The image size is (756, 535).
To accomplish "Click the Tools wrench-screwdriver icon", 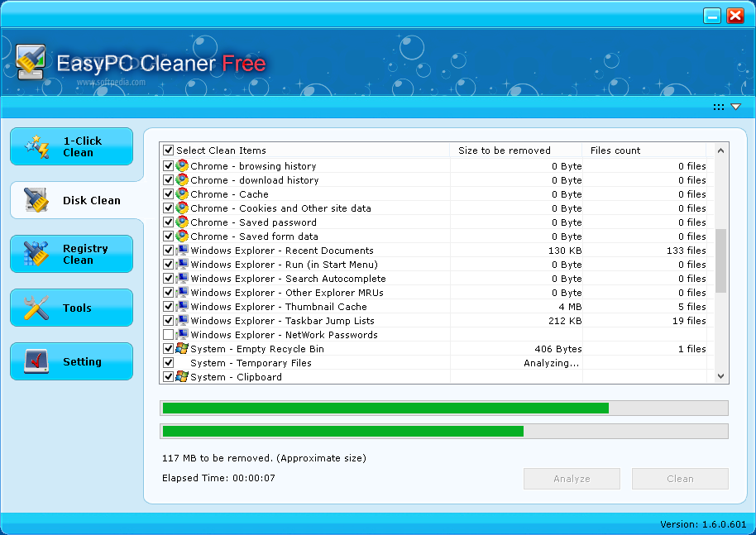I will click(x=36, y=308).
